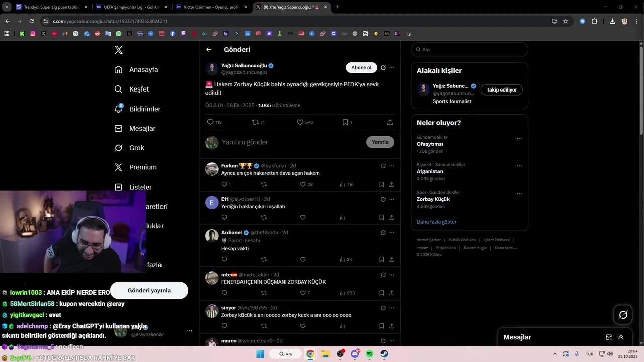644x362 pixels.
Task: Open more options for Ofsaytımsı trend
Action: (519, 139)
